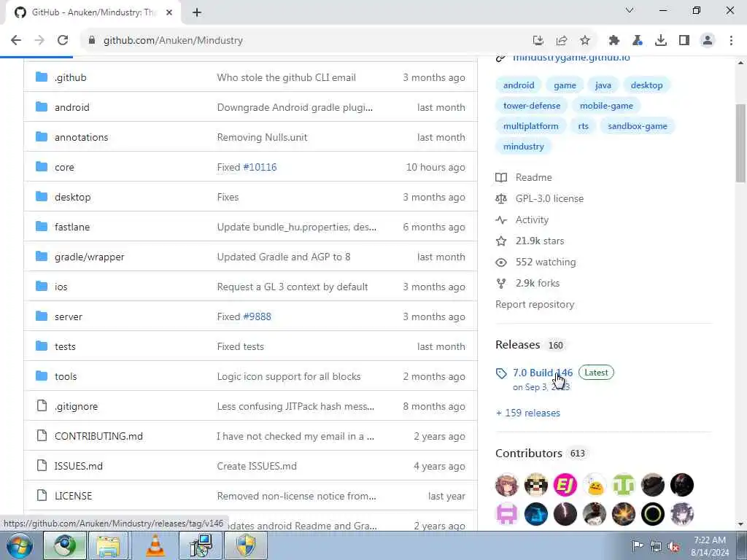Click the browser forward arrow
This screenshot has height=560, width=747.
coord(39,41)
